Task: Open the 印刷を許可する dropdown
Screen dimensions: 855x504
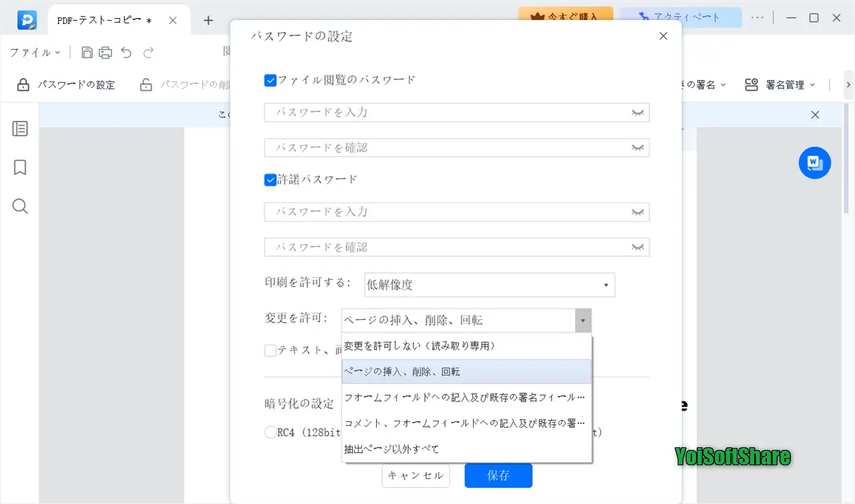Action: [490, 285]
